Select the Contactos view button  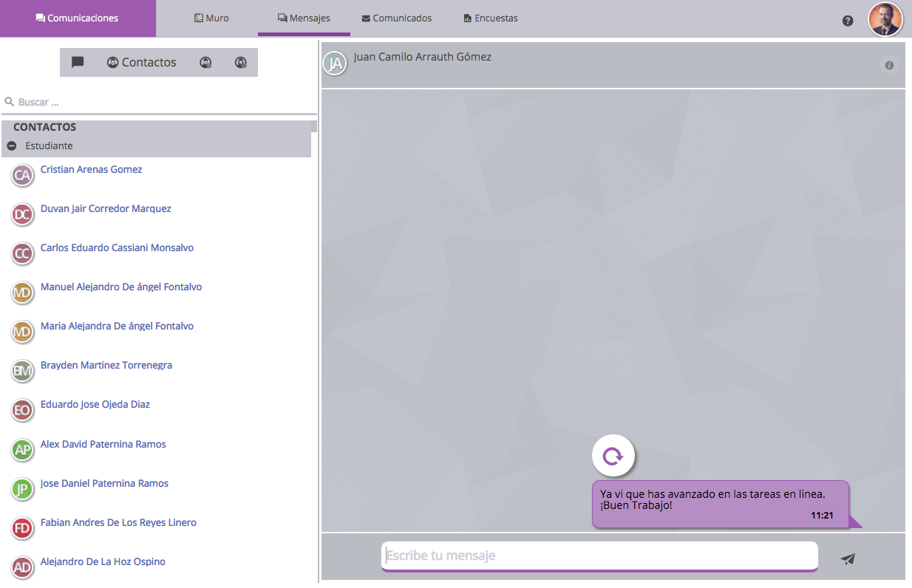click(141, 63)
